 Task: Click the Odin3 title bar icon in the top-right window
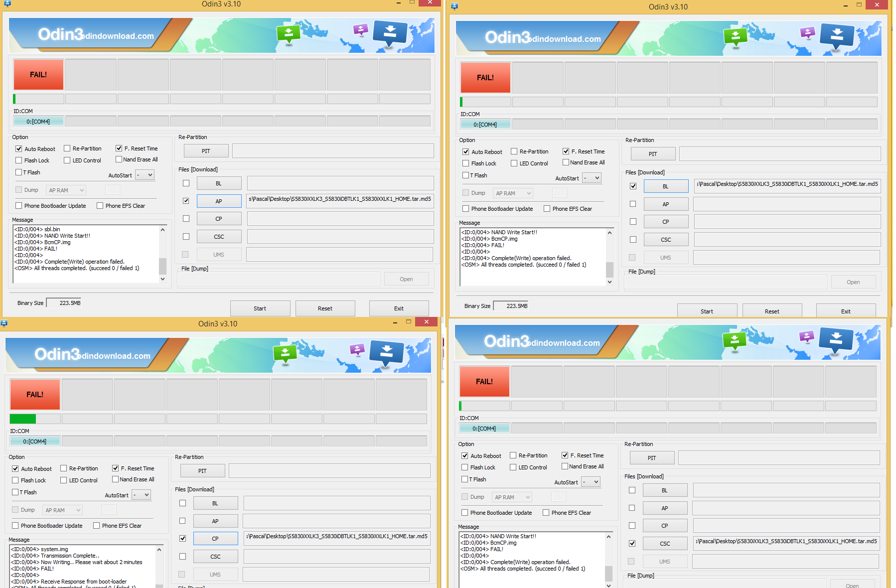pyautogui.click(x=454, y=6)
